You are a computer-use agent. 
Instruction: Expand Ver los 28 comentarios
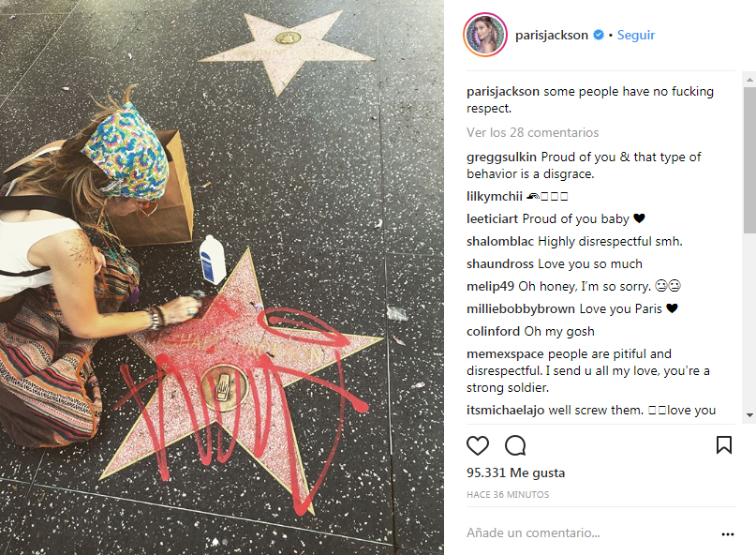tap(532, 132)
